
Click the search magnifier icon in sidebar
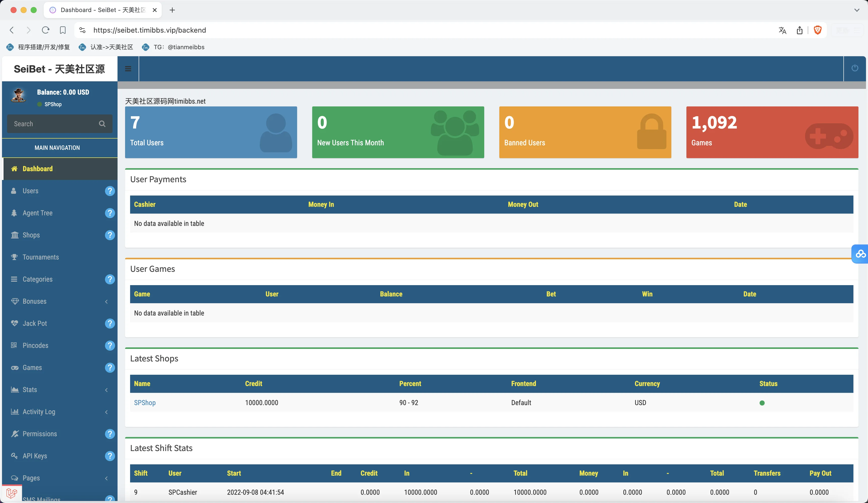click(102, 123)
